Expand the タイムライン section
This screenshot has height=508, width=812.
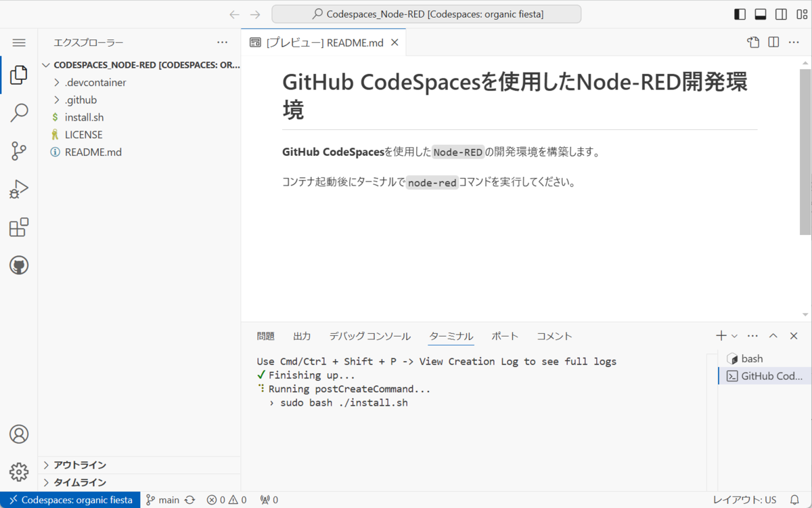(x=139, y=483)
